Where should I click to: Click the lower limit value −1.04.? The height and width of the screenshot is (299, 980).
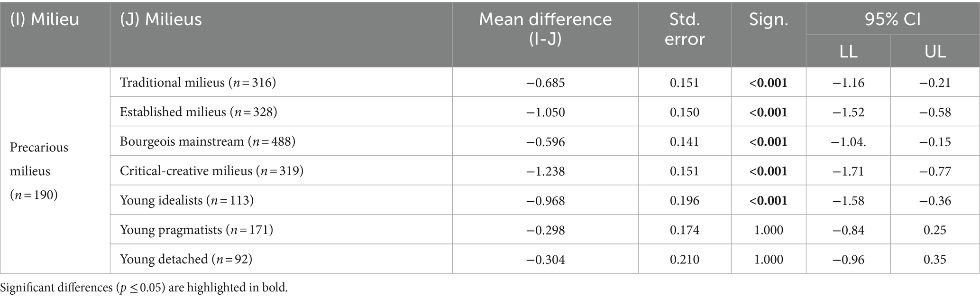pyautogui.click(x=849, y=142)
